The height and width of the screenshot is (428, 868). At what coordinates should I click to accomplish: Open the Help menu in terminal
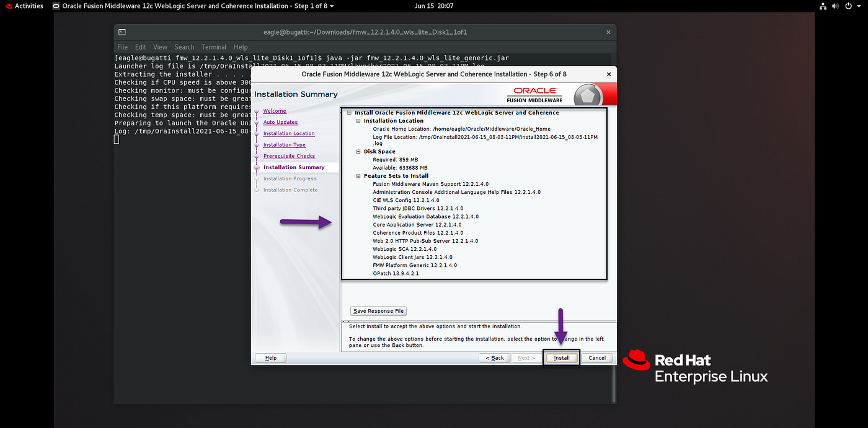[x=241, y=47]
